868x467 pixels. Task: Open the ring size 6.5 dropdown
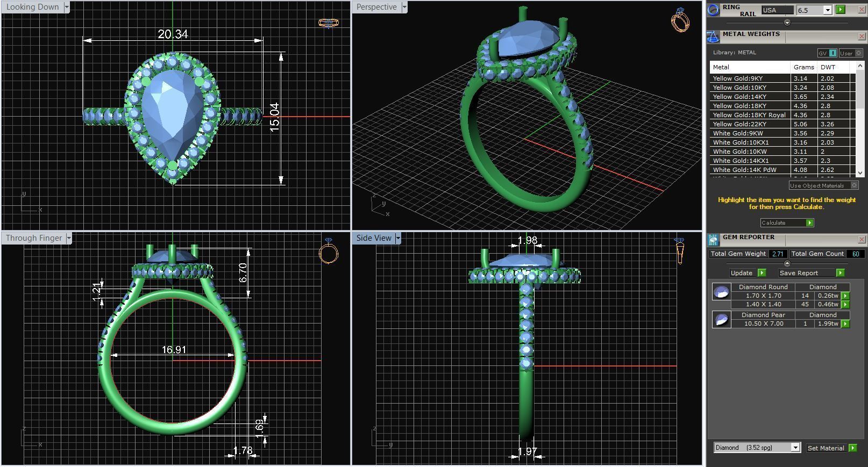pos(828,10)
